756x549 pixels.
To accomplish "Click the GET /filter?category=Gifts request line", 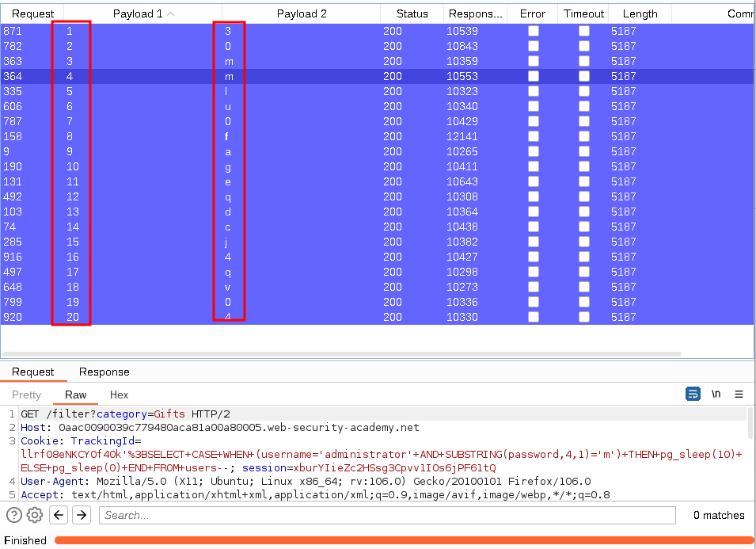I will [125, 414].
